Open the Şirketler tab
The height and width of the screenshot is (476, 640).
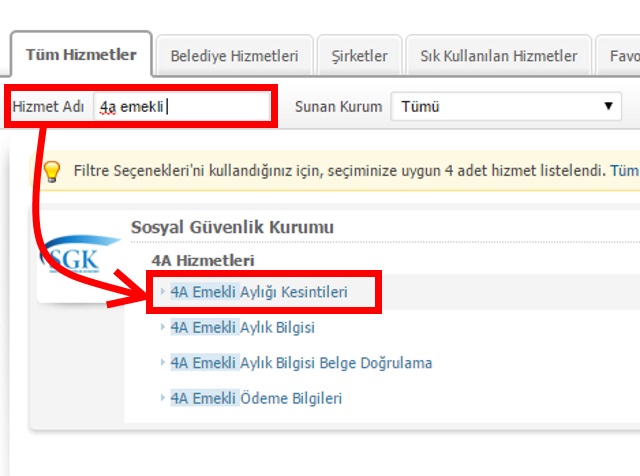360,56
